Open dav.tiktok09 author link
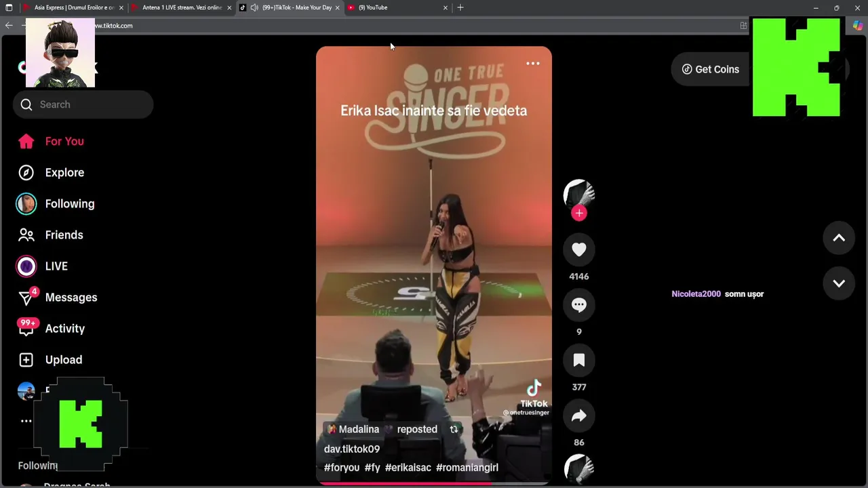 pyautogui.click(x=352, y=449)
